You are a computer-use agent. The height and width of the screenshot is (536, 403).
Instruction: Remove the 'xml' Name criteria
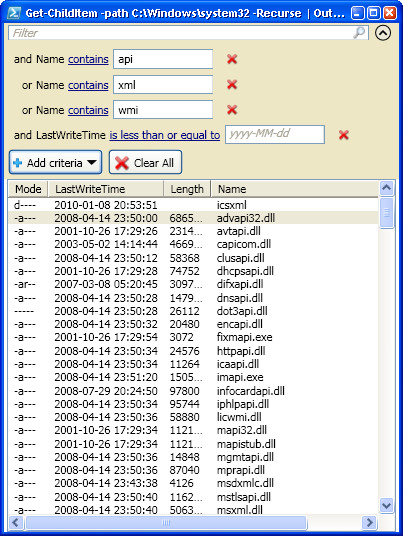pyautogui.click(x=232, y=84)
